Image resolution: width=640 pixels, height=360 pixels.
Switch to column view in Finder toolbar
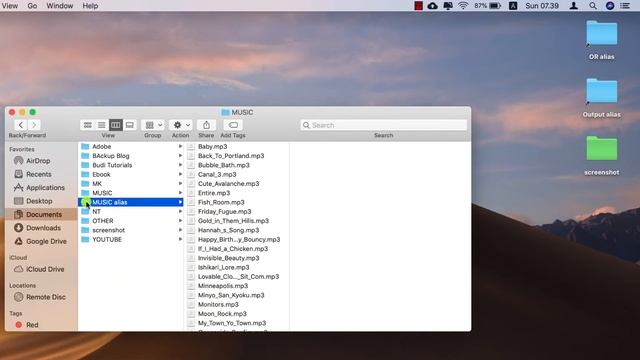click(116, 125)
